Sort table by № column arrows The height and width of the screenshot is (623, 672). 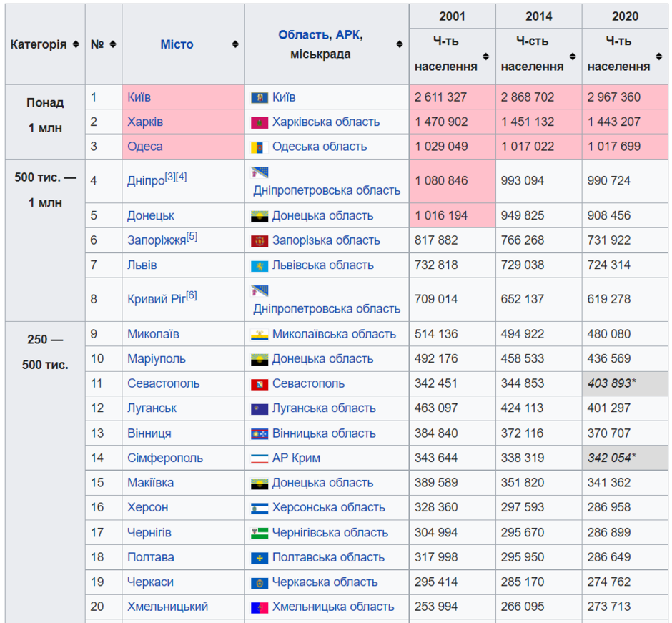113,44
